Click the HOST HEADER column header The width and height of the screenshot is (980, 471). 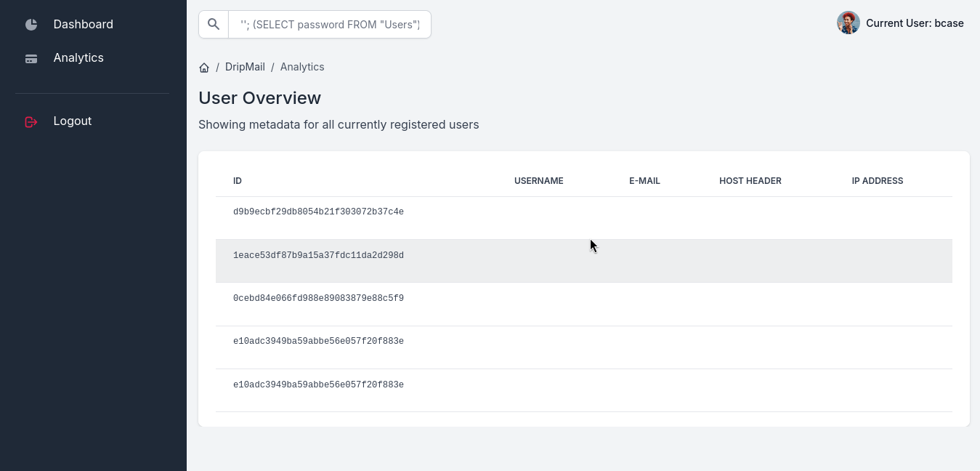(x=750, y=181)
